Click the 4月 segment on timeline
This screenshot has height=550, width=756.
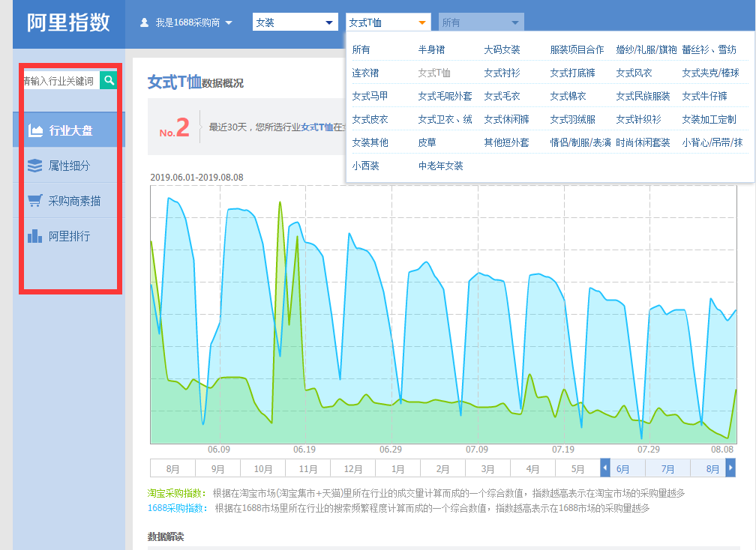(532, 468)
